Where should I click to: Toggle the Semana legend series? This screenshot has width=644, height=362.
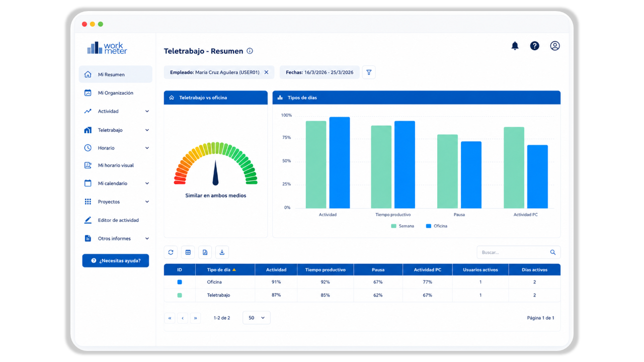(x=403, y=226)
